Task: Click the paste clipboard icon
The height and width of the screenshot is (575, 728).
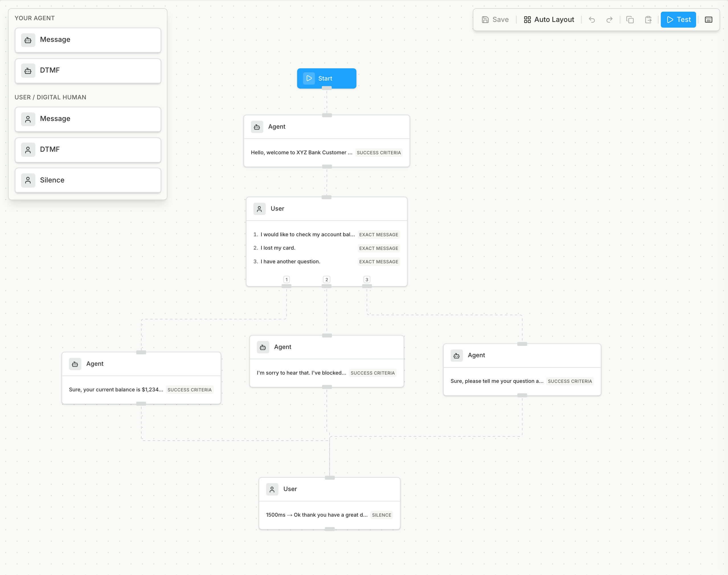Action: [648, 20]
